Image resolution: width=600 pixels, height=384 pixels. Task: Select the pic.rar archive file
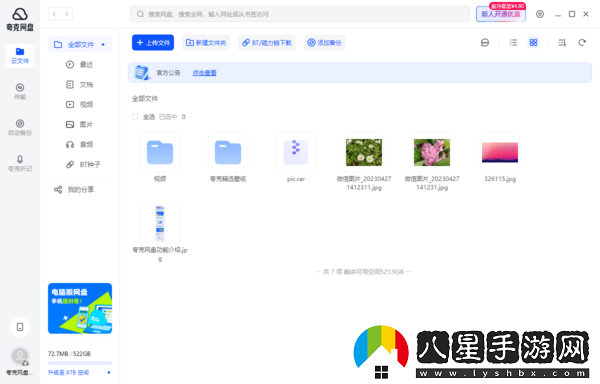coord(296,152)
